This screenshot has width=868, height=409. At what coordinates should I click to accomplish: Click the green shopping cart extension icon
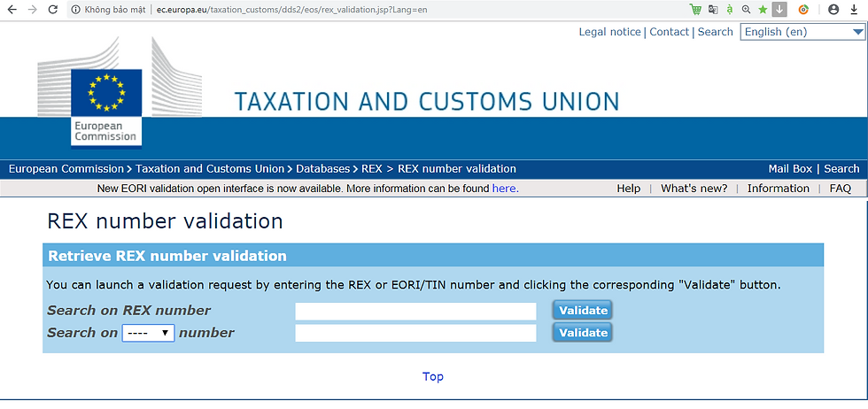[695, 10]
